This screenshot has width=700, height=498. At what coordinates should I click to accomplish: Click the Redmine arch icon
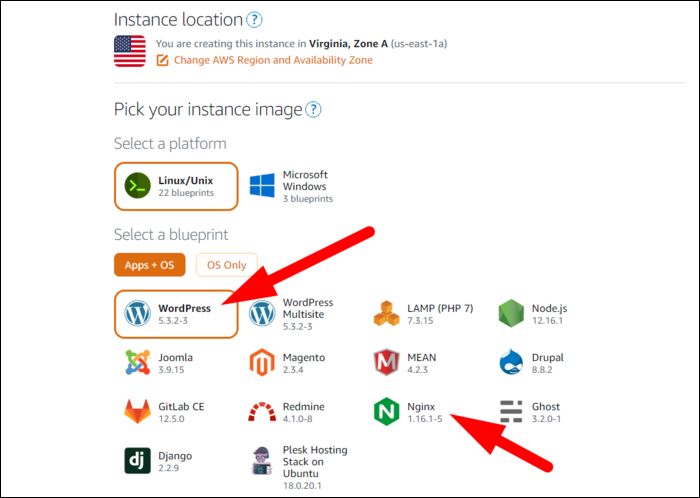pyautogui.click(x=262, y=412)
